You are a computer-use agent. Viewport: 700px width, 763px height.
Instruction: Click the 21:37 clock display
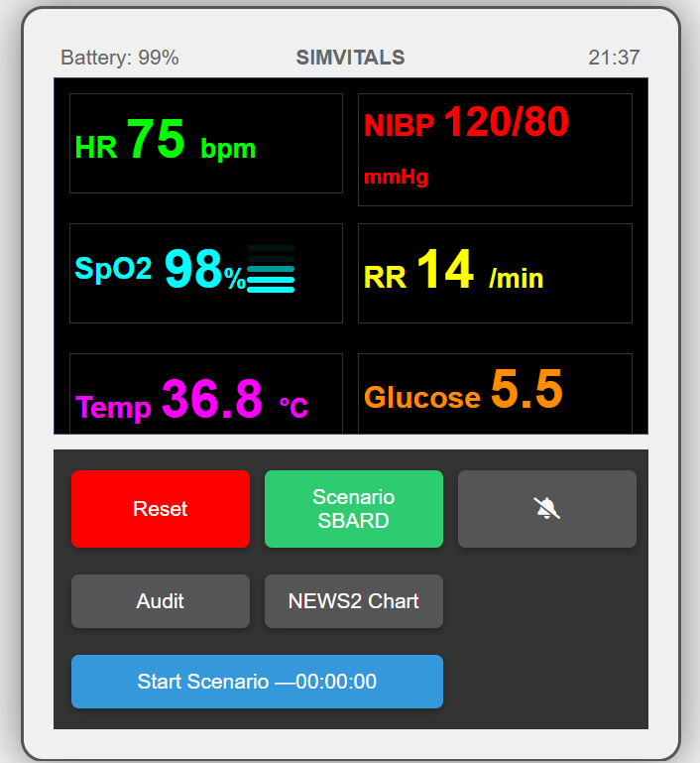614,58
